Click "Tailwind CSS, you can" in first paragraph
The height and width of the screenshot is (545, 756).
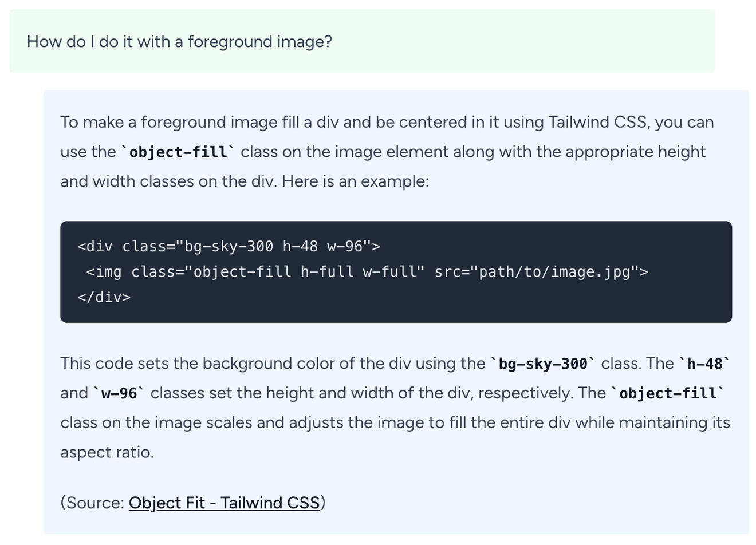point(631,122)
